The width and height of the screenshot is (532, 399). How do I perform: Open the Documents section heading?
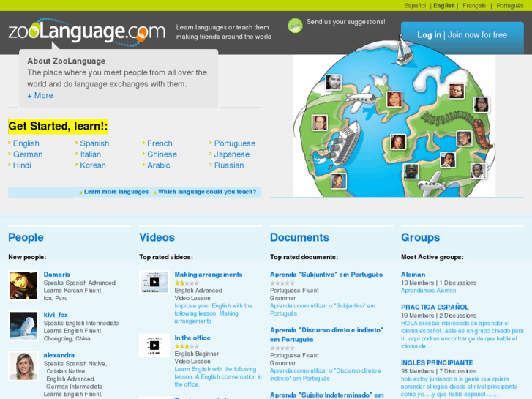point(299,237)
